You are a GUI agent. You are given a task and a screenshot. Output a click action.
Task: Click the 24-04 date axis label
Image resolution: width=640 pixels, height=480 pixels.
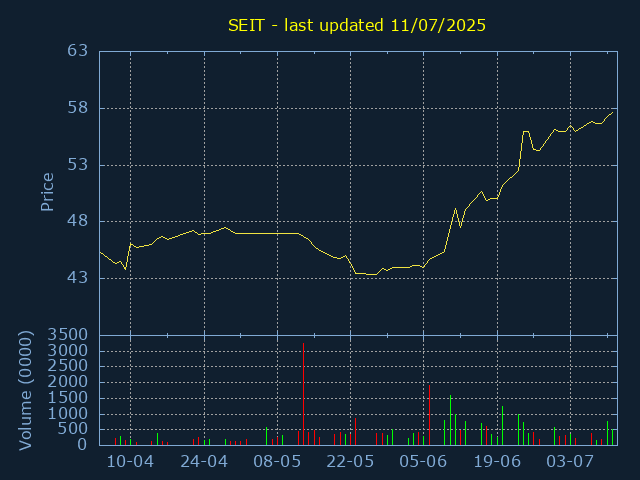click(x=204, y=462)
